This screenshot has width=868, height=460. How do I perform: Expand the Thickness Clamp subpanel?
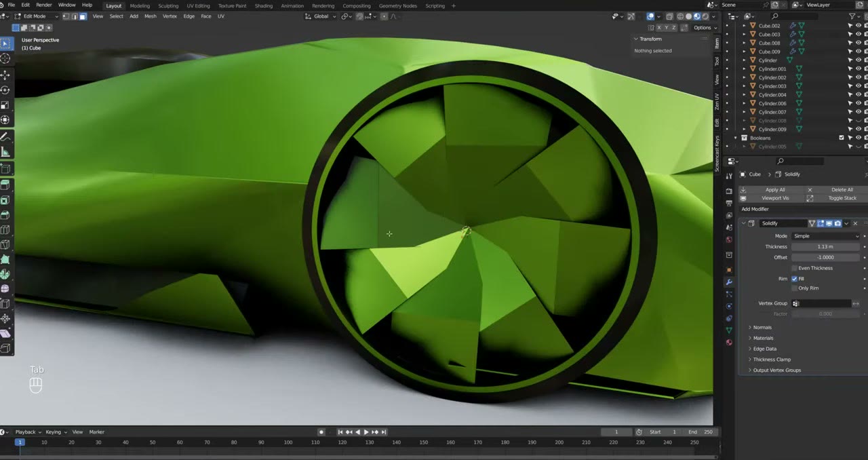772,360
